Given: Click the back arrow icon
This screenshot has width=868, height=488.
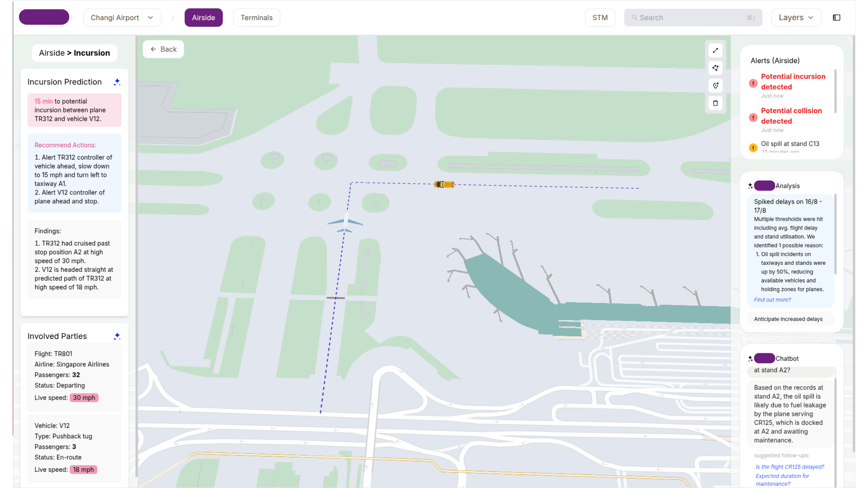Looking at the screenshot, I should [153, 49].
